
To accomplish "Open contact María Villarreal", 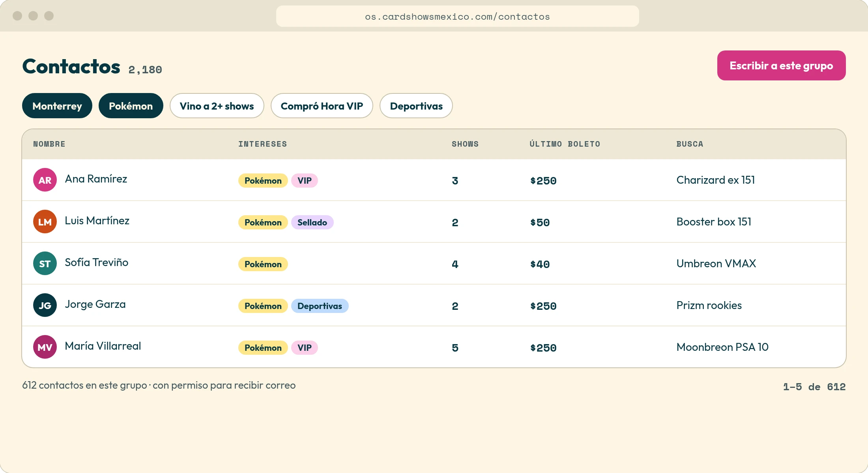I will point(103,346).
